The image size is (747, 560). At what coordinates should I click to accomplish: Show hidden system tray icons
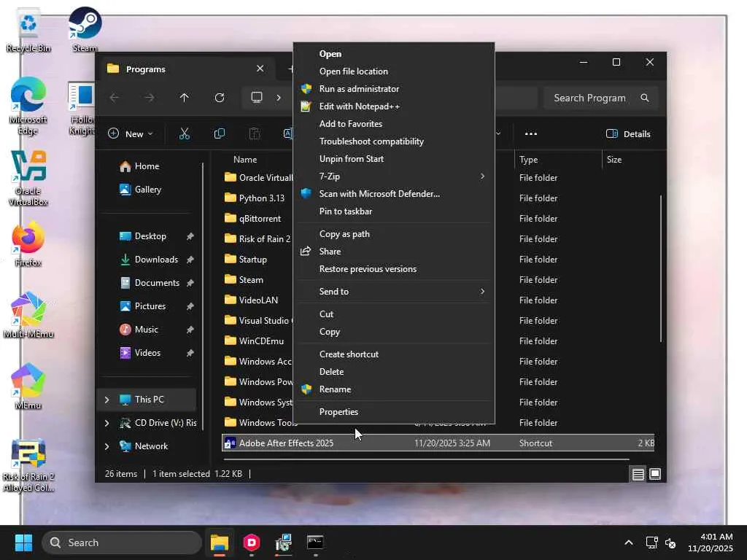point(629,542)
